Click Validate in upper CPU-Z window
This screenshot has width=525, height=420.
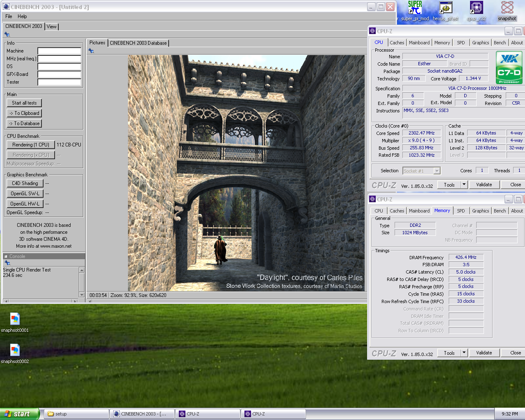[x=484, y=185]
